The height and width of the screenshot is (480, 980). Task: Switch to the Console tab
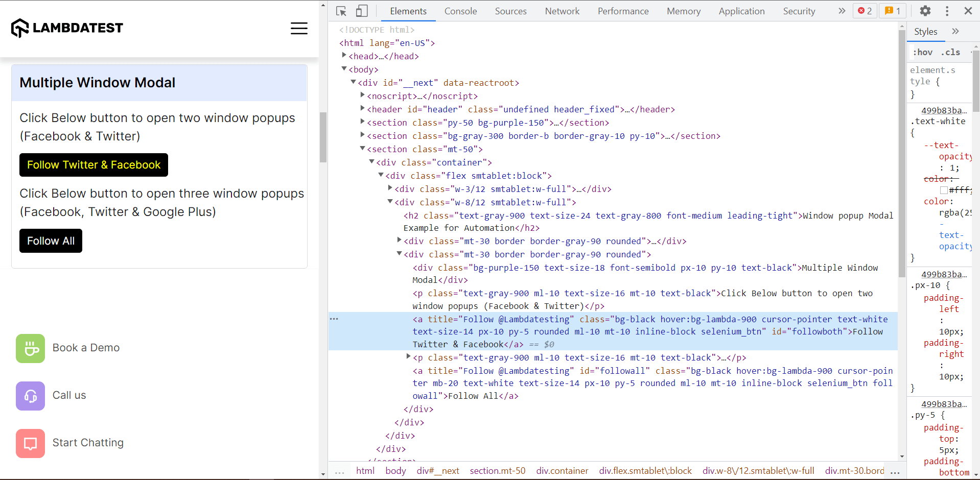460,11
